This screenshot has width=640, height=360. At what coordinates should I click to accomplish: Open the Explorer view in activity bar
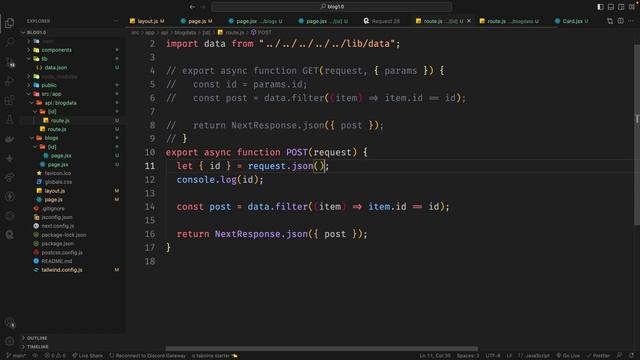tap(9, 23)
